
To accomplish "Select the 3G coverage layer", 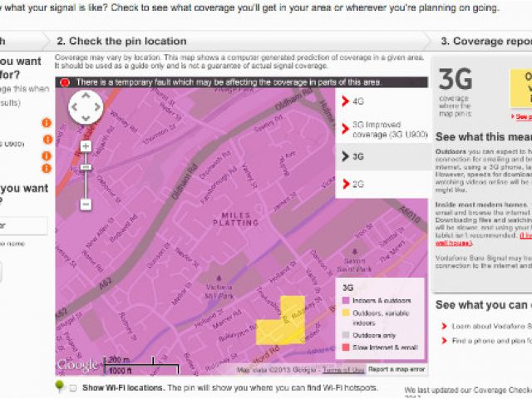I will (382, 156).
